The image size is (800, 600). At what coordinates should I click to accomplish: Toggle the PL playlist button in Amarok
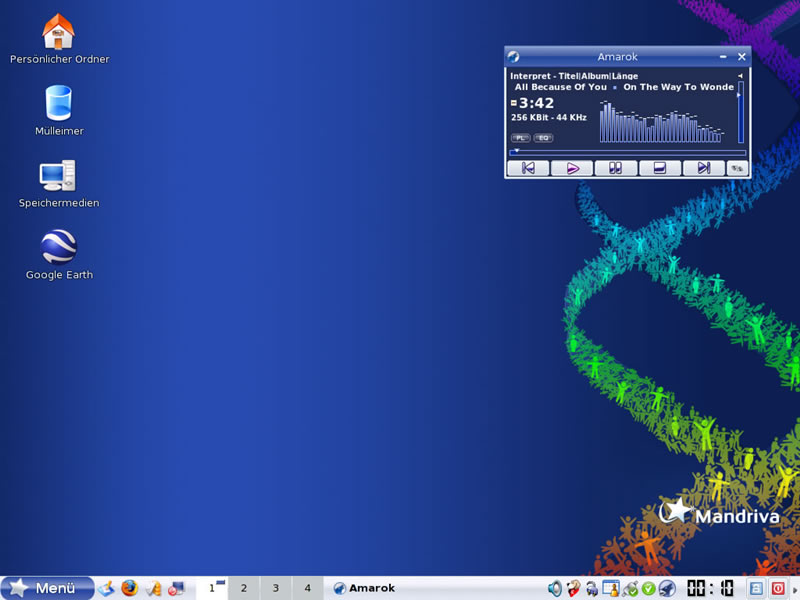point(520,138)
